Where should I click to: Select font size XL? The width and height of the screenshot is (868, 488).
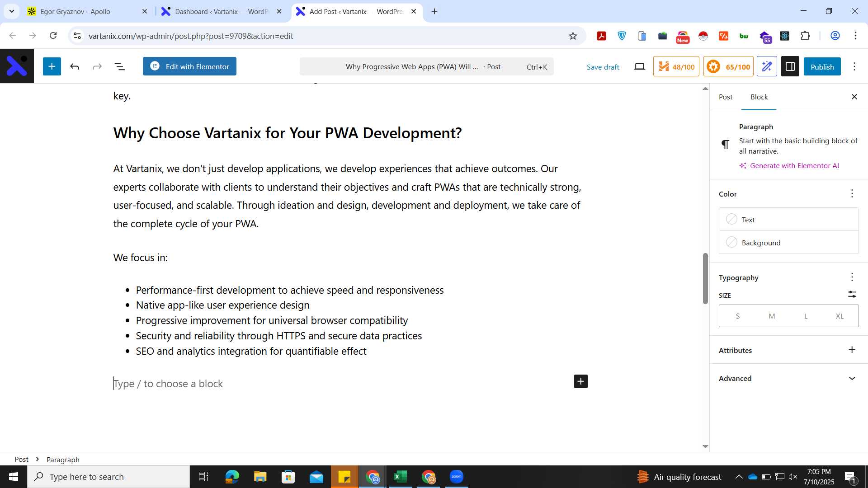840,316
